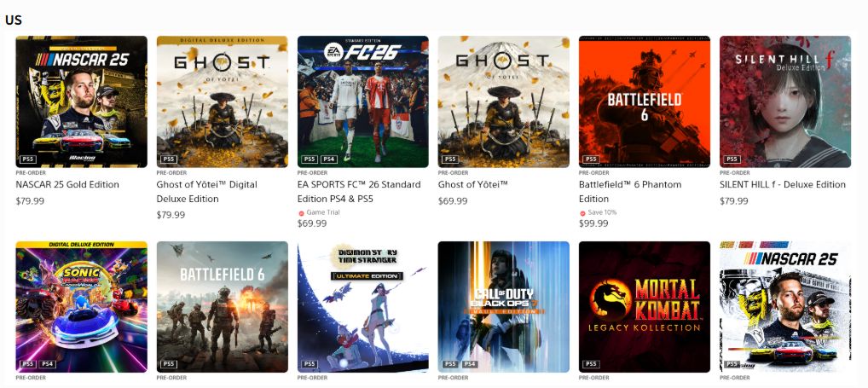Viewport: 868px width, 388px height.
Task: Open Ghost of Yōtei Digital Deluxe Edition cover
Action: 222,101
